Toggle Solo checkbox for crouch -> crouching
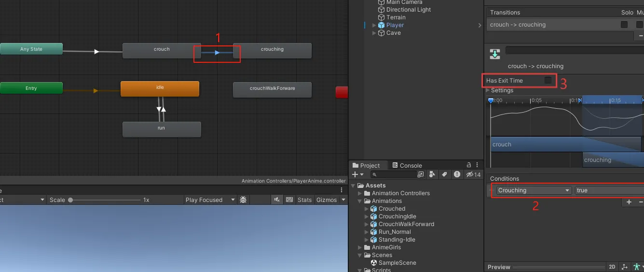The height and width of the screenshot is (272, 644). pyautogui.click(x=624, y=25)
